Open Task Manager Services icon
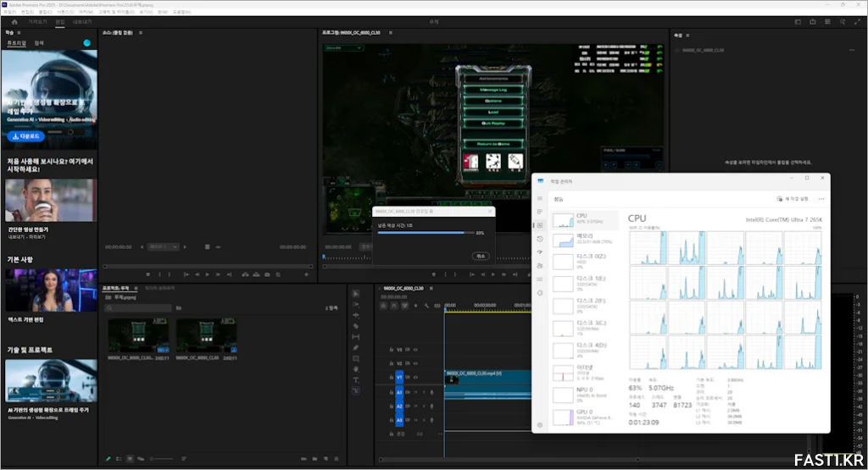Image resolution: width=868 pixels, height=470 pixels. (x=540, y=293)
